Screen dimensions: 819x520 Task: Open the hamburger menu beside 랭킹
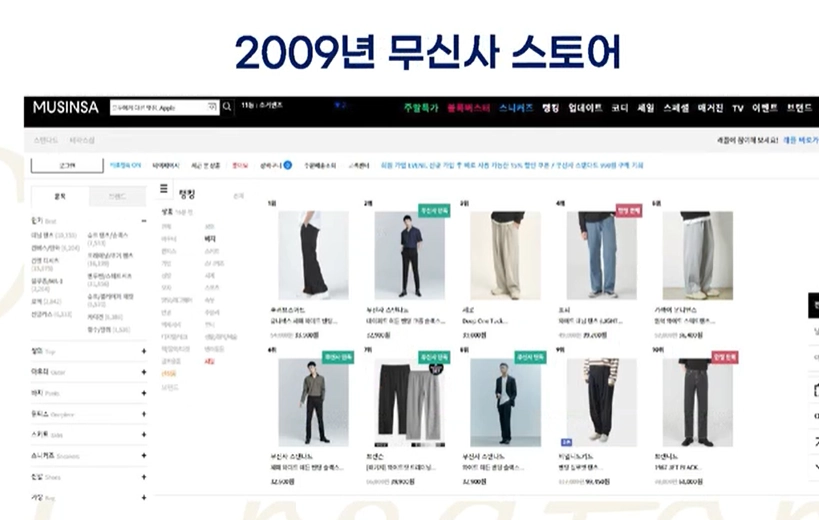[163, 188]
